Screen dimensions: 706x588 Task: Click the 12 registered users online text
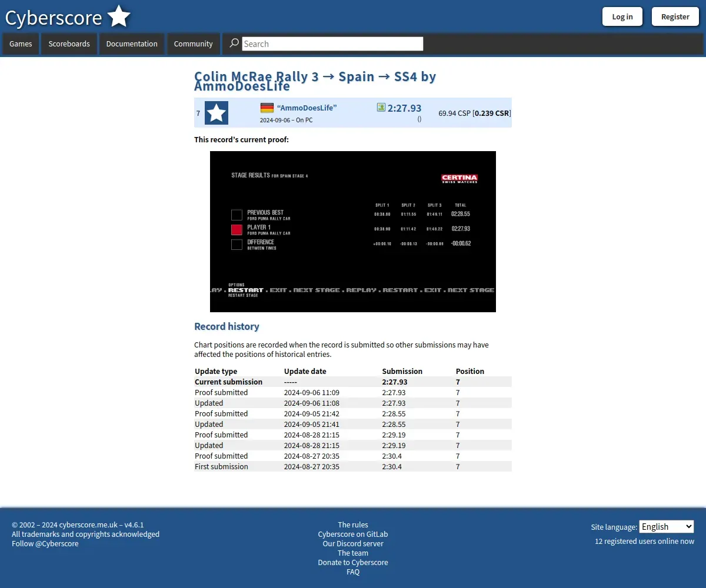coord(644,541)
